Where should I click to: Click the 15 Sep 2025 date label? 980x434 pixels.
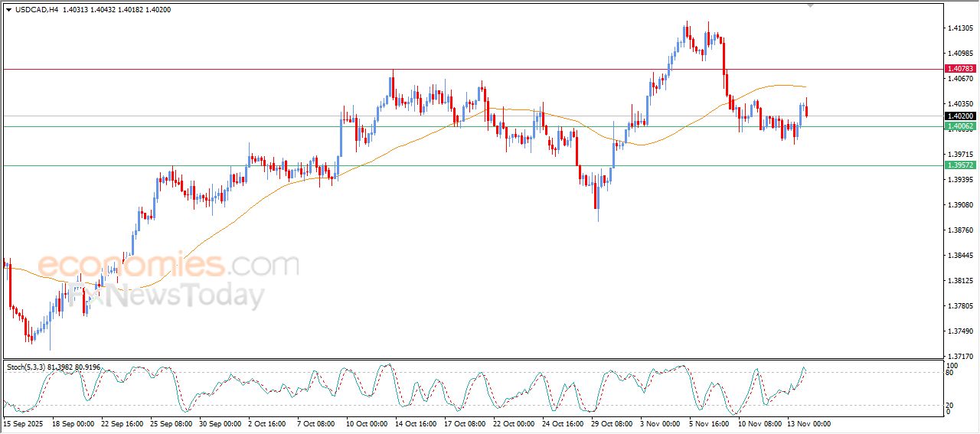click(x=23, y=423)
